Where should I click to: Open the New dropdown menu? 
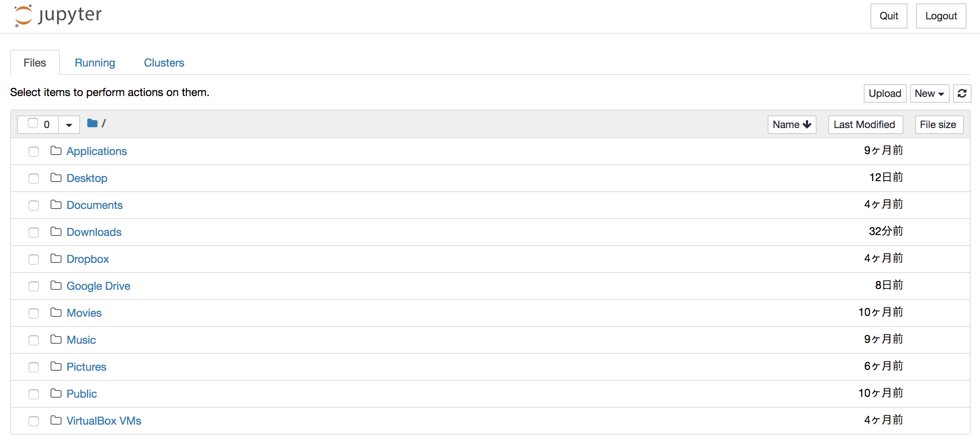tap(929, 94)
